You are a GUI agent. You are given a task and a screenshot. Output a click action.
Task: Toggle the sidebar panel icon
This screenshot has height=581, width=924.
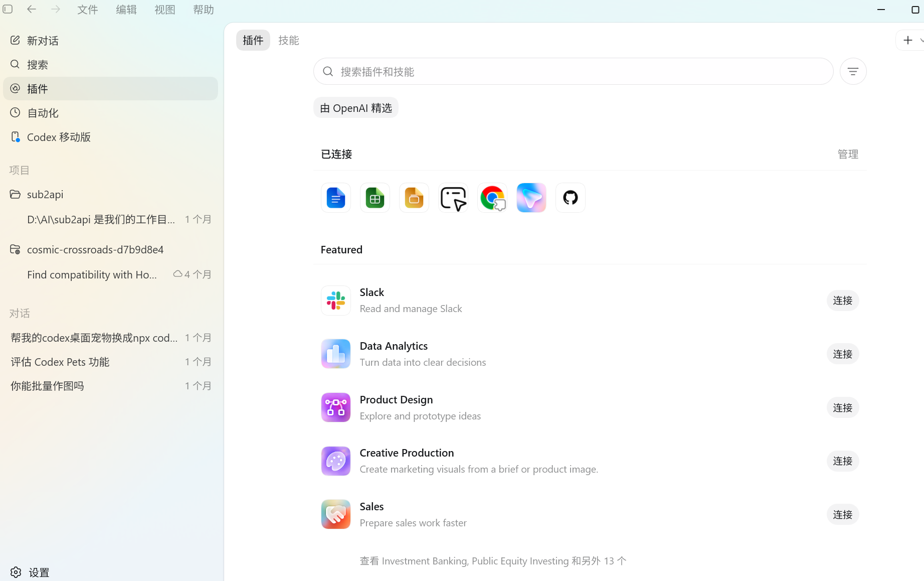(8, 9)
